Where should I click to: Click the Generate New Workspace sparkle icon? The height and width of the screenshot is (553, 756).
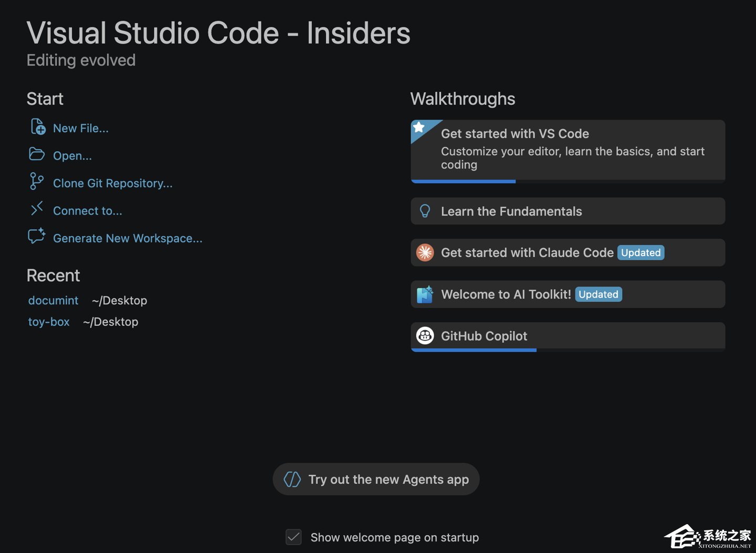37,236
